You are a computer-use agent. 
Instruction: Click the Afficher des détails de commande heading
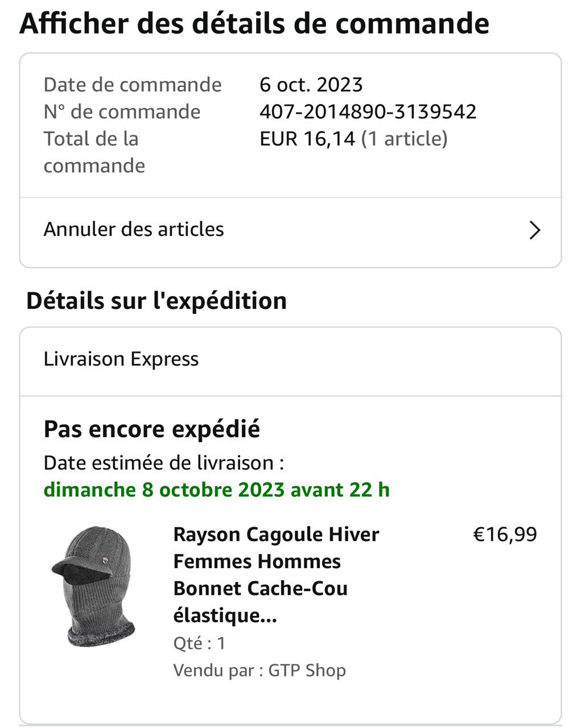(254, 24)
